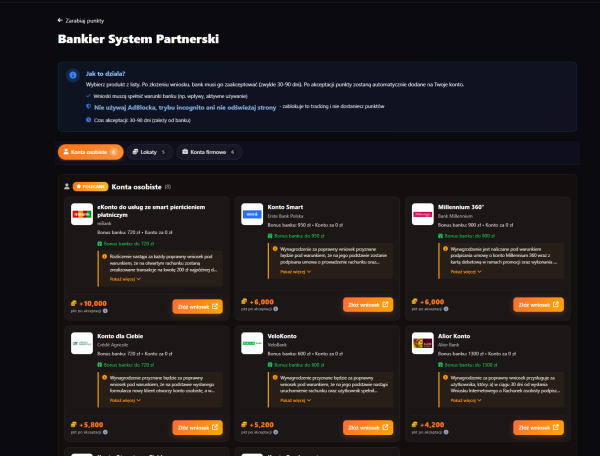Click the Alior Konto title
The height and width of the screenshot is (456, 600).
click(454, 336)
